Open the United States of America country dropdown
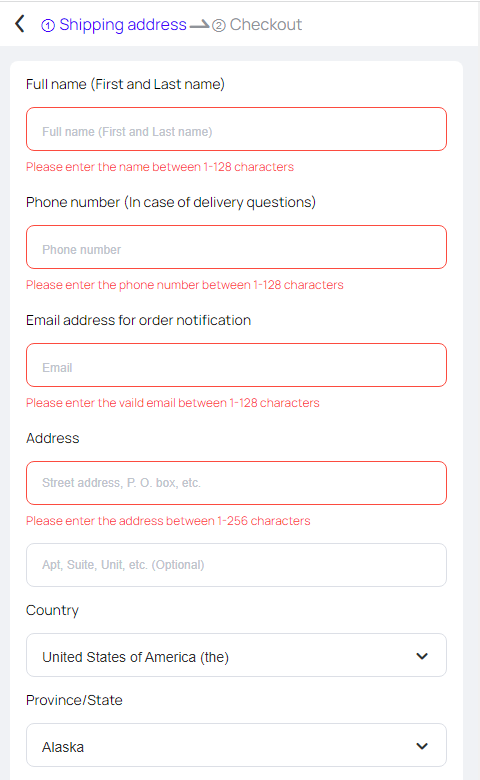Screen dimensions: 480x780 click(236, 655)
